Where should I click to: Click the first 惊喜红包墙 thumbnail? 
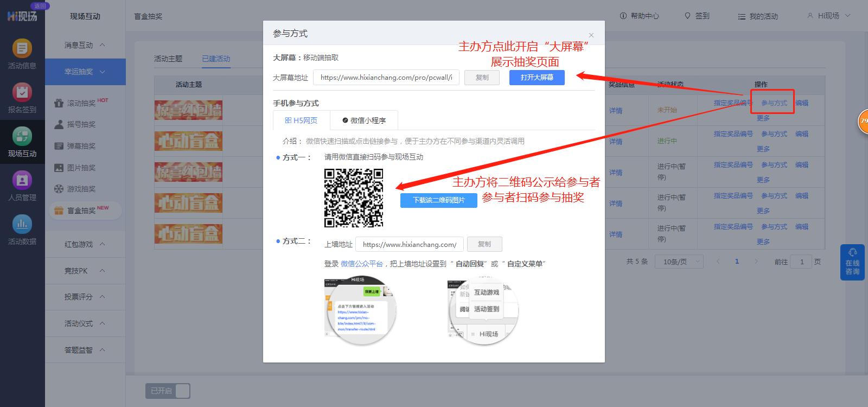click(x=188, y=110)
